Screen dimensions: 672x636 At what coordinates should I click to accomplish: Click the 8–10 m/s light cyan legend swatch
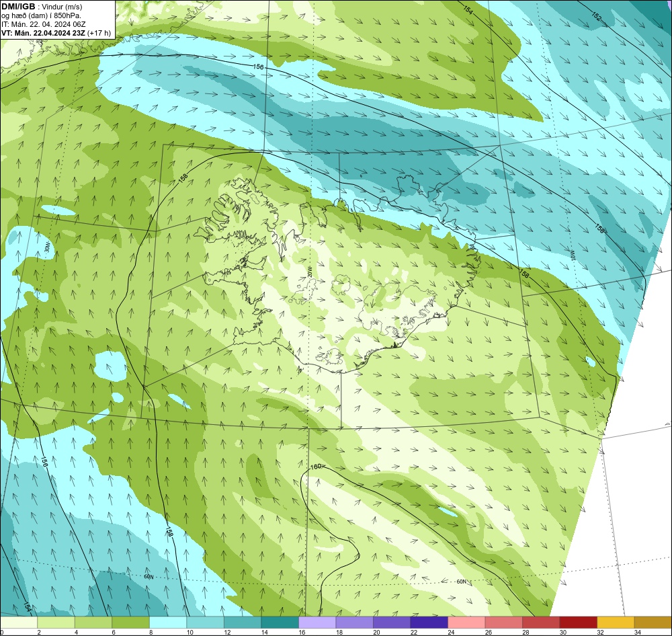[x=168, y=623]
